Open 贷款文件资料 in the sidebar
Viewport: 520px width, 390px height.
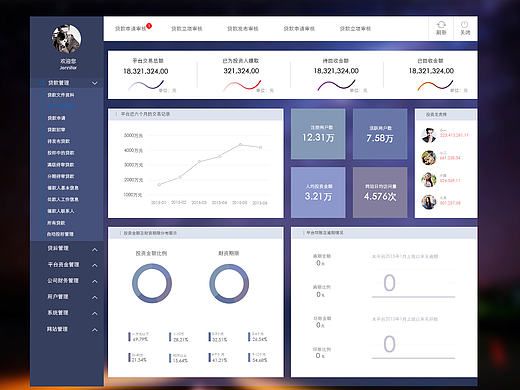(61, 95)
